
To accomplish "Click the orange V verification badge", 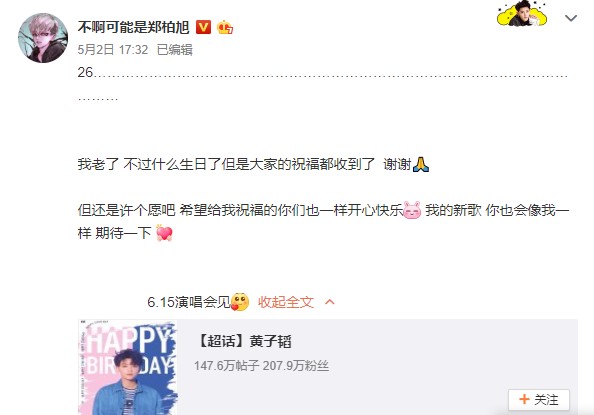I will pos(203,27).
